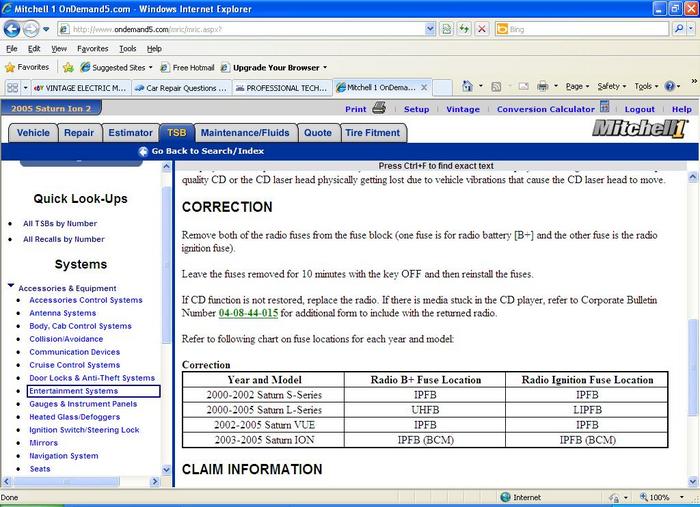Click the Mitchell header printer icon

379,108
